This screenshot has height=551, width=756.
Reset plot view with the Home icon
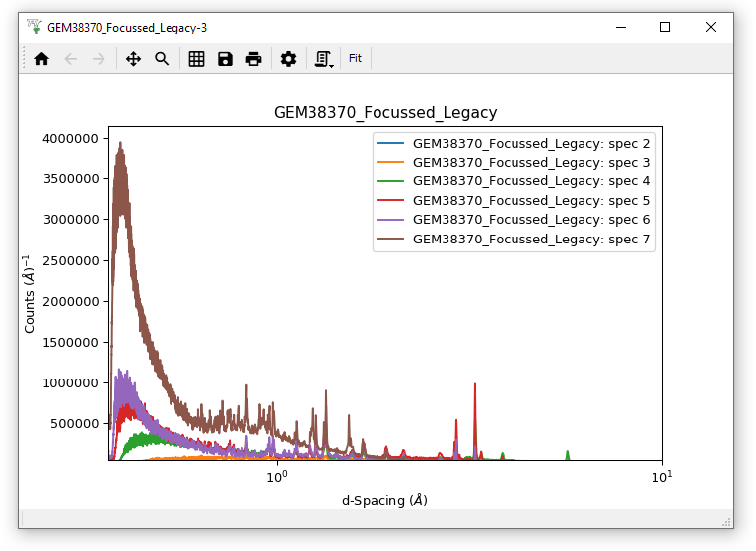(x=41, y=59)
